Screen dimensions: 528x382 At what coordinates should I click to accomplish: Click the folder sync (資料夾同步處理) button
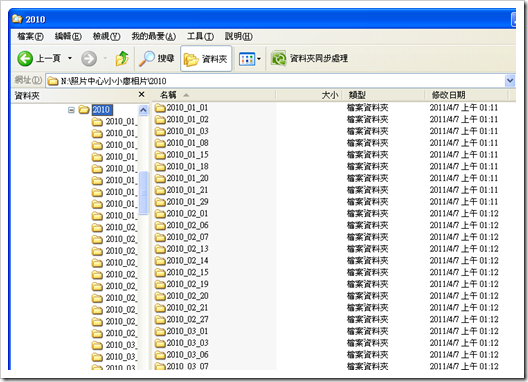tap(309, 59)
